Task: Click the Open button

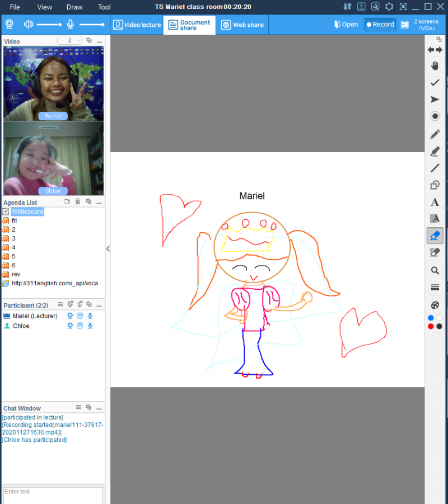Action: [x=346, y=25]
